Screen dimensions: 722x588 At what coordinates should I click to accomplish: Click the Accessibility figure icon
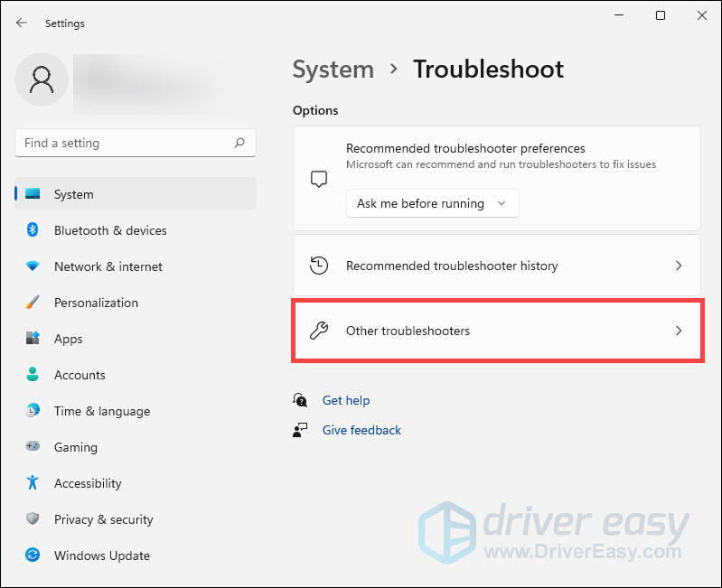click(33, 483)
